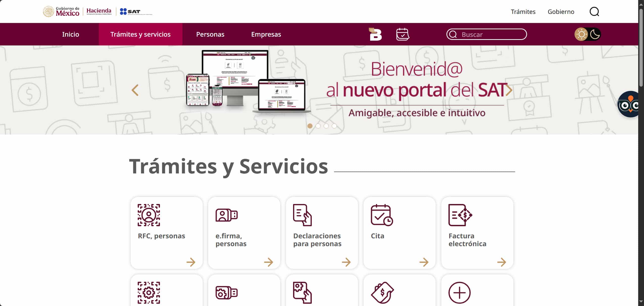This screenshot has width=644, height=306.
Task: Switch to dark mode moon icon
Action: coord(594,34)
